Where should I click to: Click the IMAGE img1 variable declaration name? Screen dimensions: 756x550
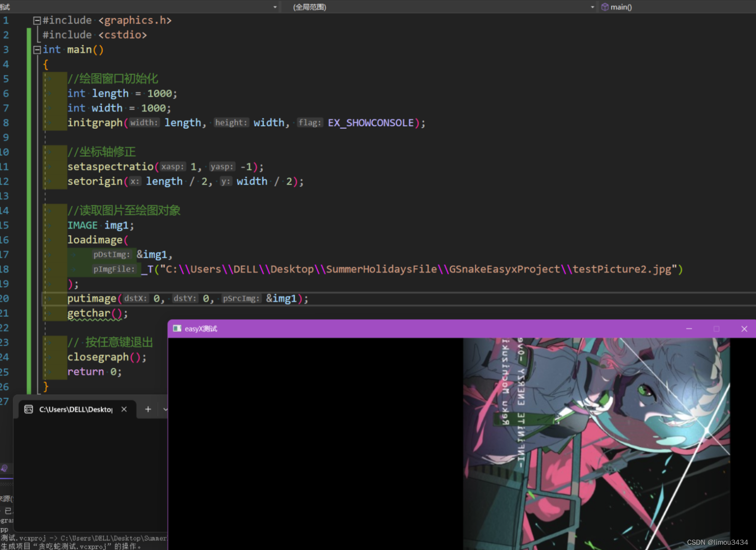pos(117,225)
